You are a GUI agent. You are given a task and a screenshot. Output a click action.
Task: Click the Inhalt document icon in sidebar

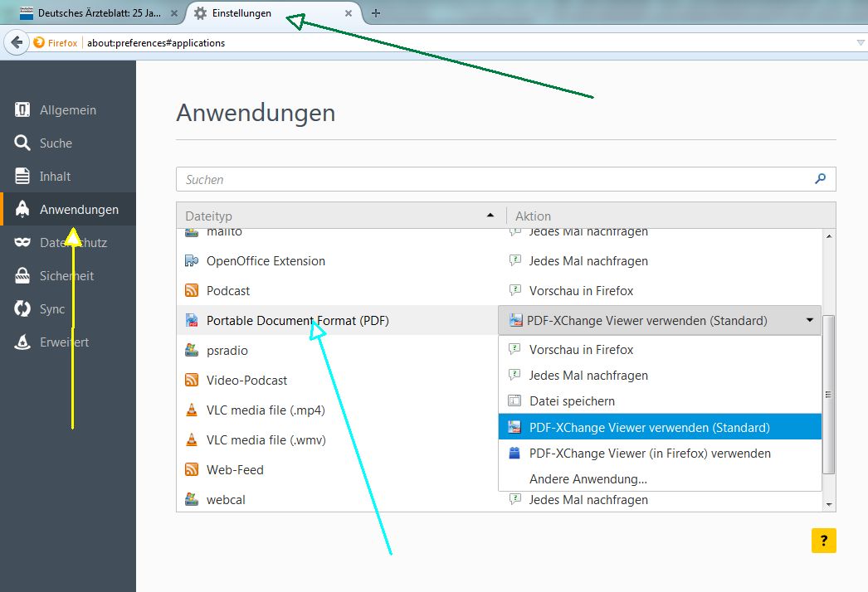click(22, 176)
